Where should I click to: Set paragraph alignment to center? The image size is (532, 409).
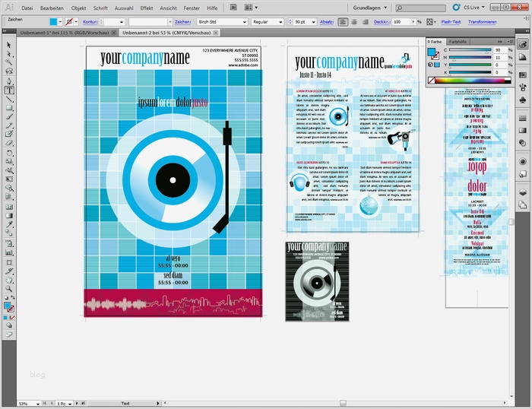click(354, 22)
